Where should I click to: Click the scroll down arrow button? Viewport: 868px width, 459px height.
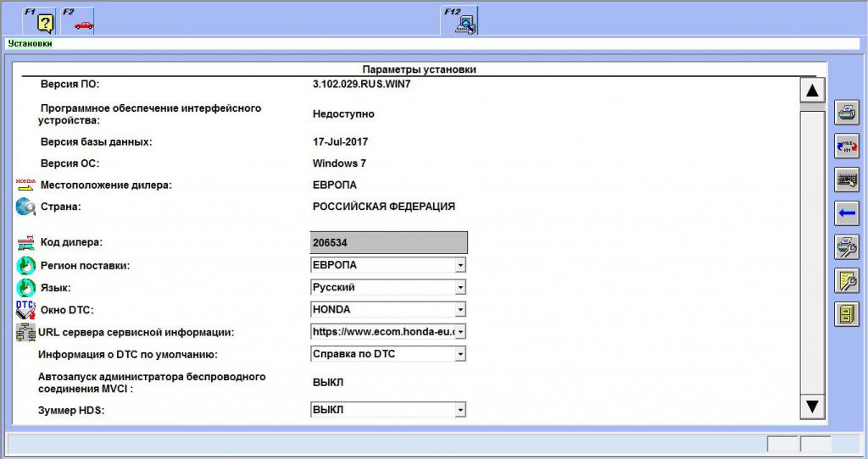(812, 406)
